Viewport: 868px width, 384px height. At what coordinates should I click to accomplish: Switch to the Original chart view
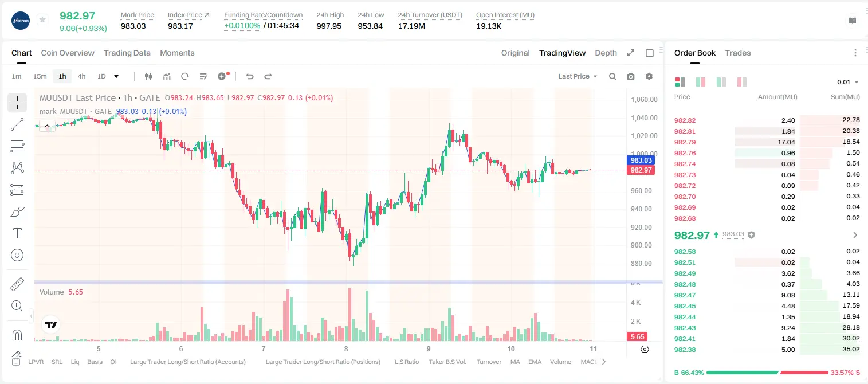pos(515,53)
